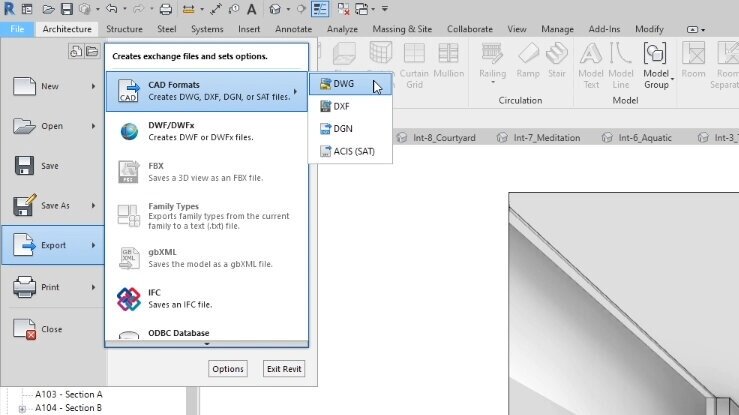Screen dimensions: 739x415
Task: Select the Tag by Category icon
Action: click(x=234, y=9)
